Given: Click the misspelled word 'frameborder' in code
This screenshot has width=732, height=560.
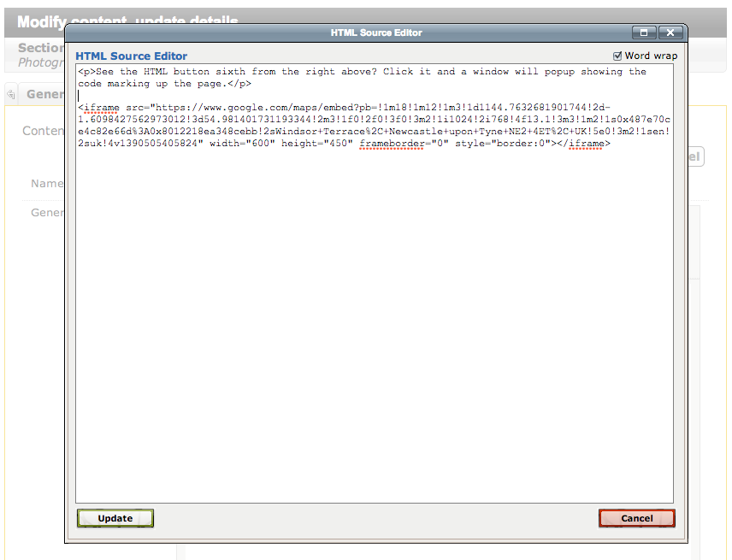Looking at the screenshot, I should (391, 144).
